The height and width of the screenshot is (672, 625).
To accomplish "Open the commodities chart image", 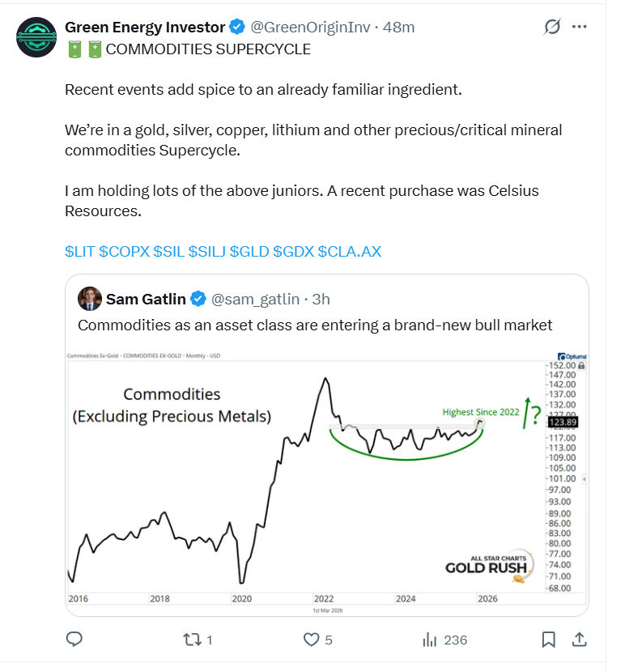I will click(327, 478).
